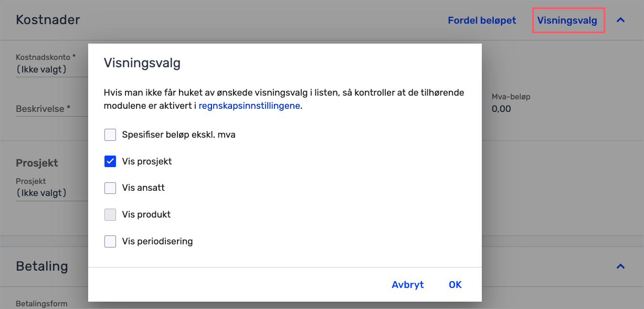
Task: Click the Spesifiser beløp ekskl. mva label
Action: pos(178,135)
